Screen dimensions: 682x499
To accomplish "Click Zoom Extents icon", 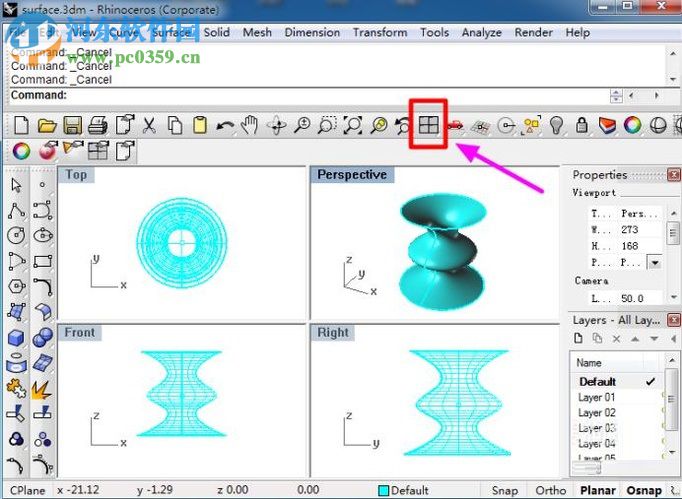I will pyautogui.click(x=353, y=126).
